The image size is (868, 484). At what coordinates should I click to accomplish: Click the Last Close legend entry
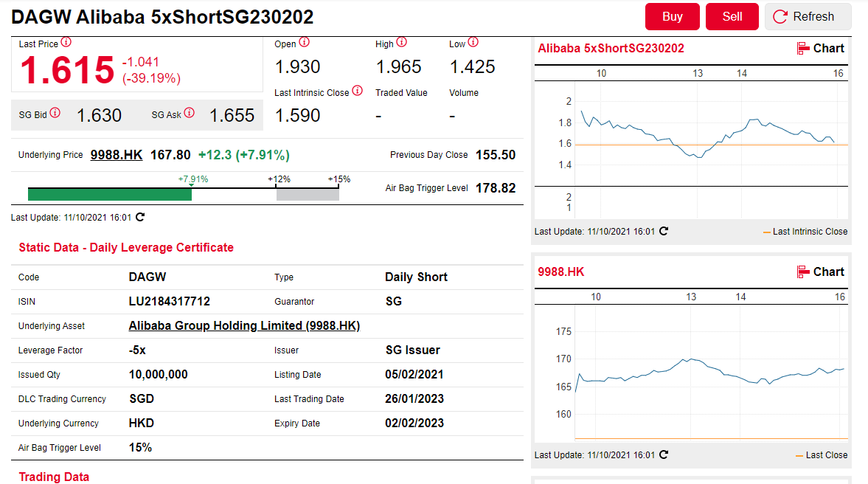(822, 455)
